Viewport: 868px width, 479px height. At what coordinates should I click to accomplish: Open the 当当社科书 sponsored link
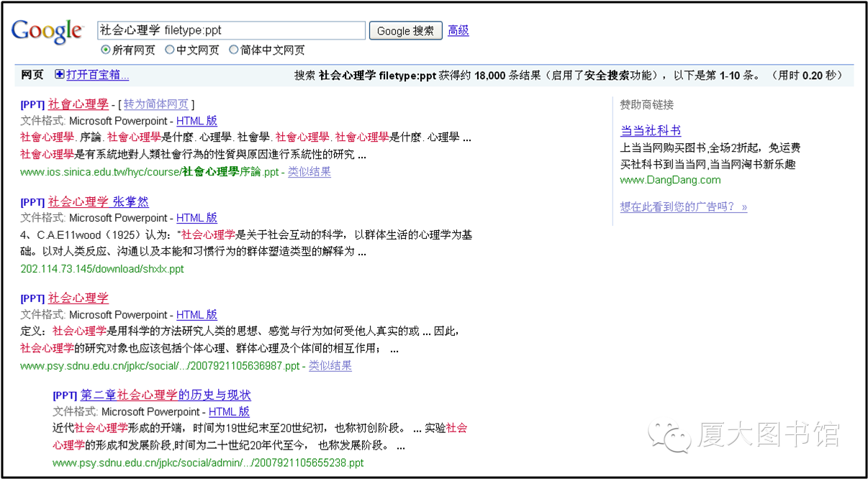(x=651, y=130)
